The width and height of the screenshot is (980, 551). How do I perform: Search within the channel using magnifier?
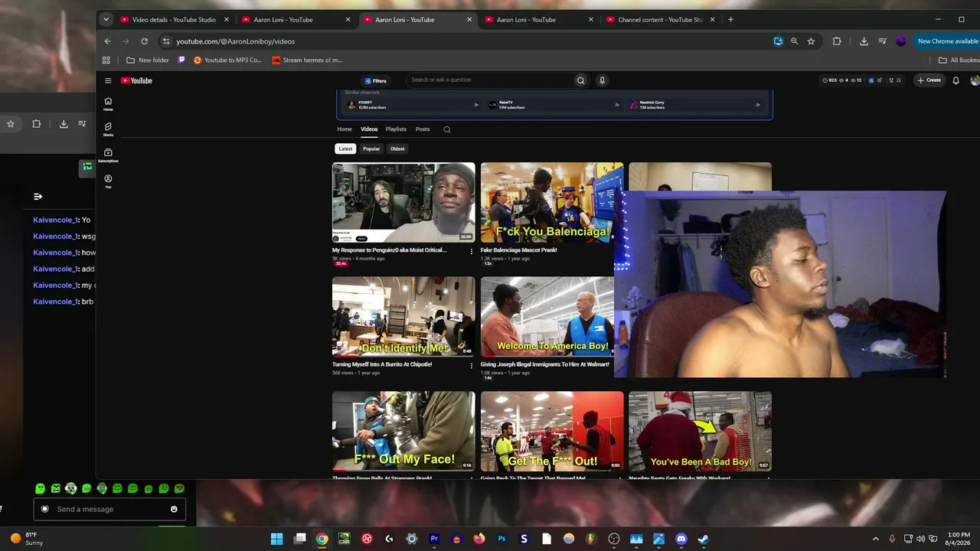click(447, 129)
